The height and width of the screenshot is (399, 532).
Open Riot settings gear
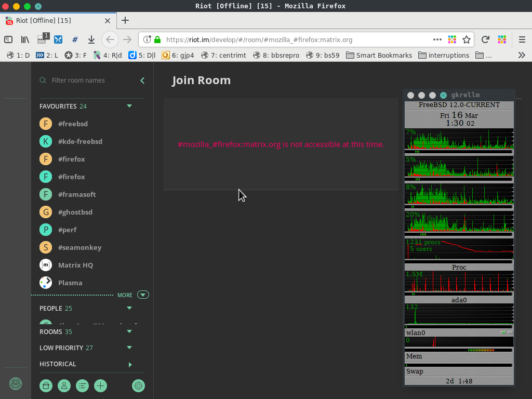tap(138, 385)
